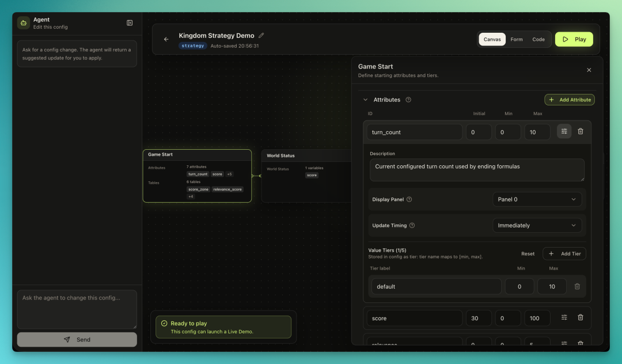Edit score Max value 100
The width and height of the screenshot is (622, 364).
tap(537, 318)
